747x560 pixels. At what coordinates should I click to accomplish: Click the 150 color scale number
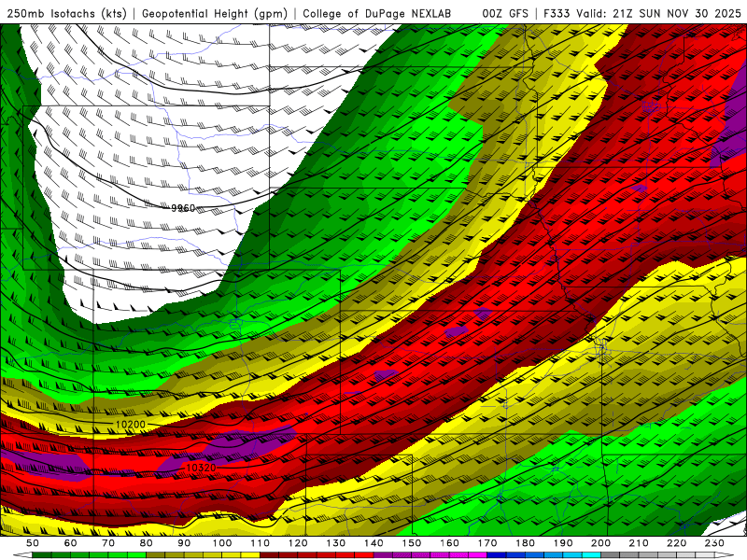tap(412, 543)
